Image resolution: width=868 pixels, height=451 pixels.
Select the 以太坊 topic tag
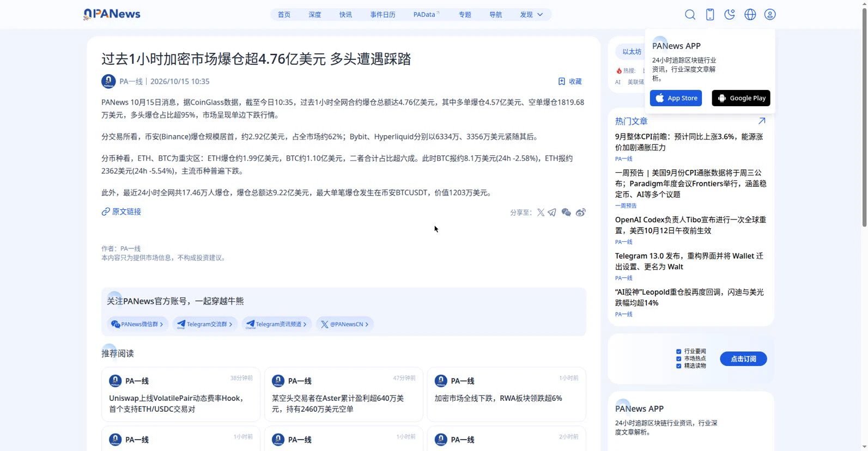632,52
